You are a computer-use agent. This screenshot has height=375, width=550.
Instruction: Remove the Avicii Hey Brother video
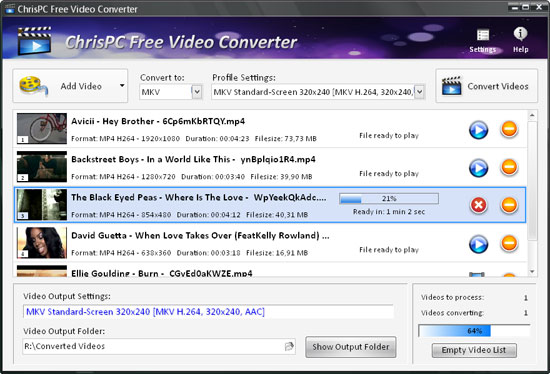(x=509, y=129)
